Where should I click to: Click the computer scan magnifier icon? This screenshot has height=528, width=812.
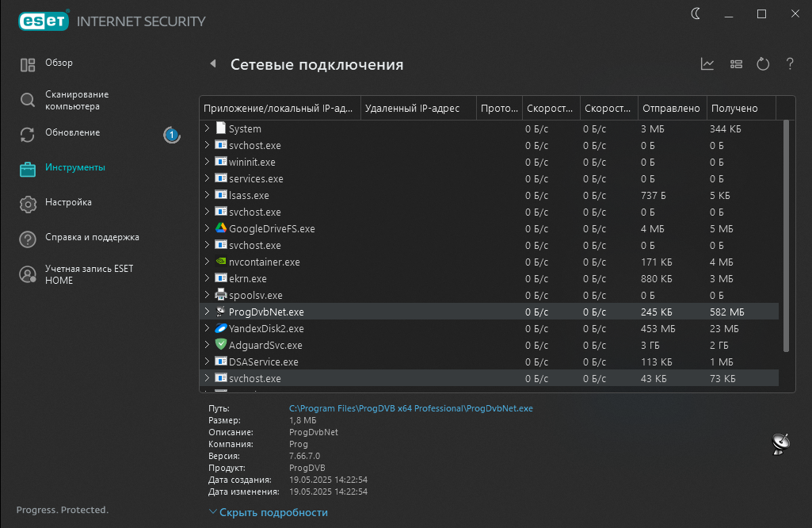pyautogui.click(x=28, y=99)
